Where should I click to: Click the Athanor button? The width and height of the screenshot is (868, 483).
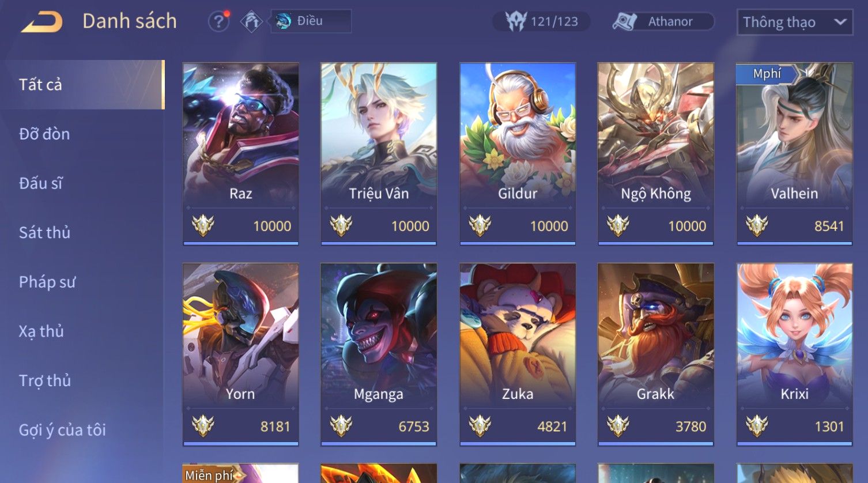663,21
